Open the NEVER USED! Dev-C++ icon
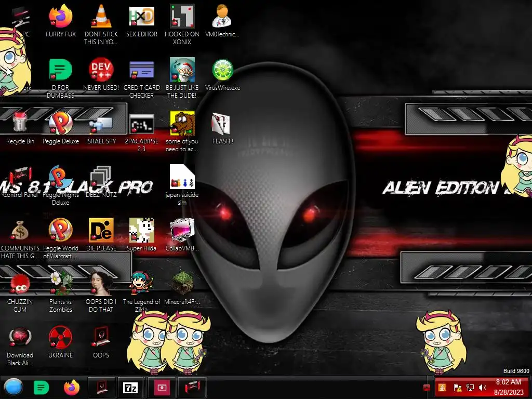 (x=101, y=70)
